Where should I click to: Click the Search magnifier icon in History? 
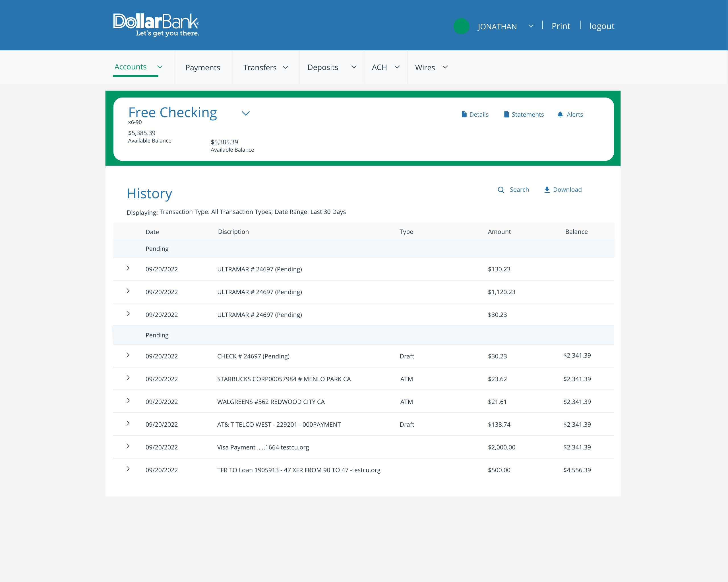[x=501, y=190]
